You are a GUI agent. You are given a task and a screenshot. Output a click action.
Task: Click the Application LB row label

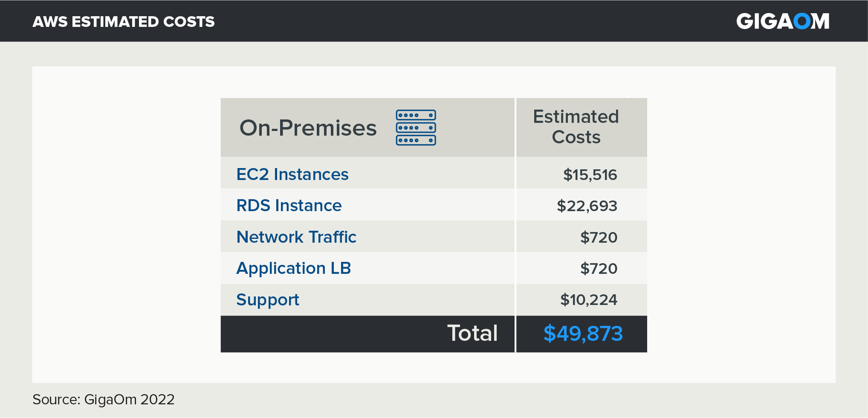(x=294, y=268)
